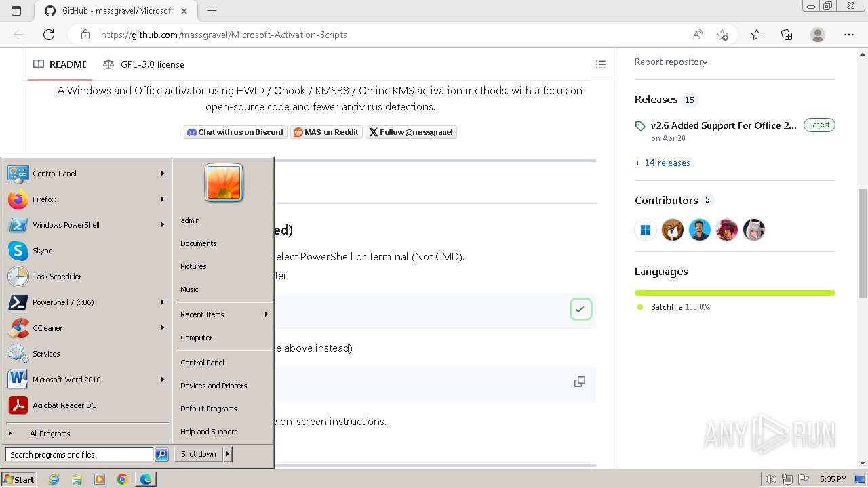The width and height of the screenshot is (868, 488).
Task: Add this page to favorites star icon
Action: [x=722, y=35]
